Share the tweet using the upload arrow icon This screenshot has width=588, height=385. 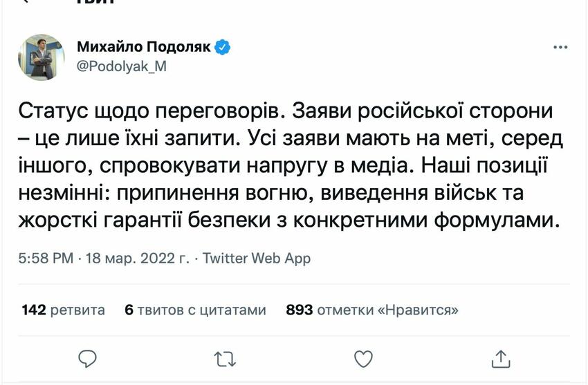click(x=501, y=358)
